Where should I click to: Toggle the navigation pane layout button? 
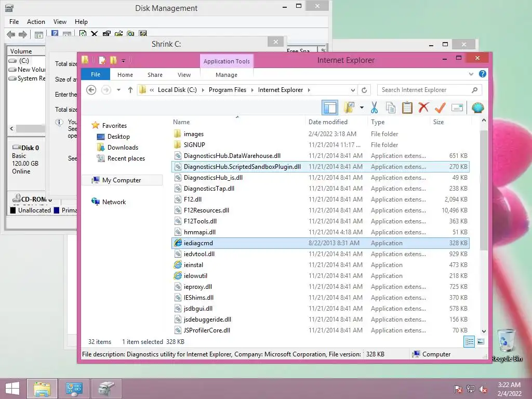click(x=329, y=108)
